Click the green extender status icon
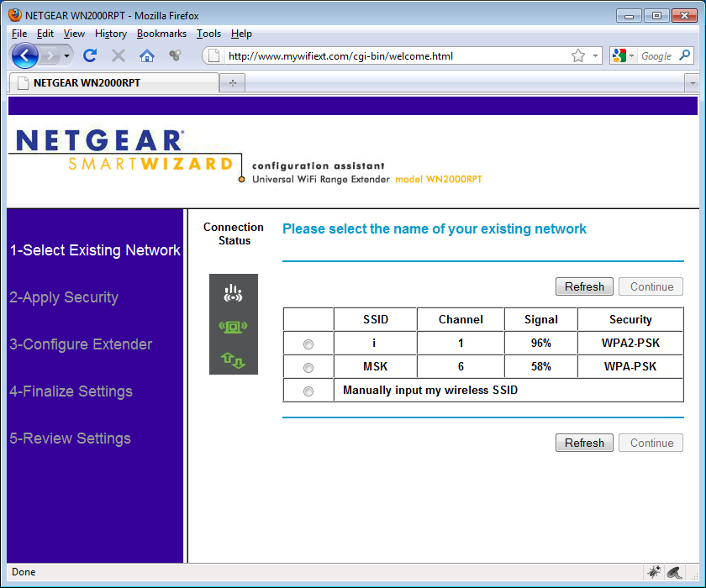Image resolution: width=706 pixels, height=588 pixels. pyautogui.click(x=234, y=327)
